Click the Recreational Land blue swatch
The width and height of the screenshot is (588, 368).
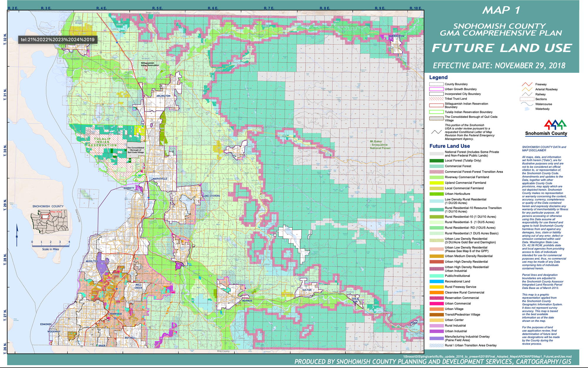click(x=436, y=281)
